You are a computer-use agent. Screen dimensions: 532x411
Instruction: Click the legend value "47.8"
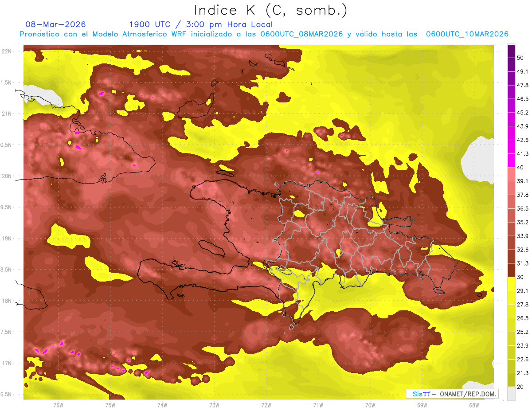point(523,85)
